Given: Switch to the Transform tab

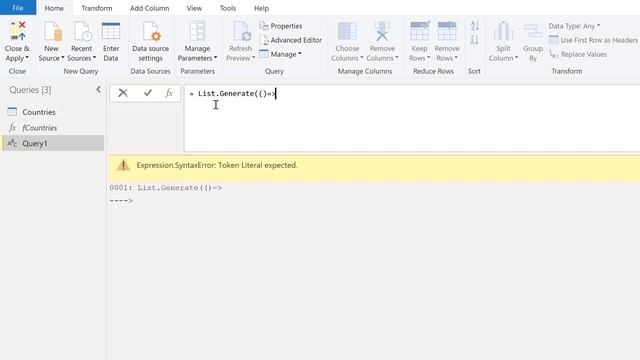Looking at the screenshot, I should click(97, 8).
